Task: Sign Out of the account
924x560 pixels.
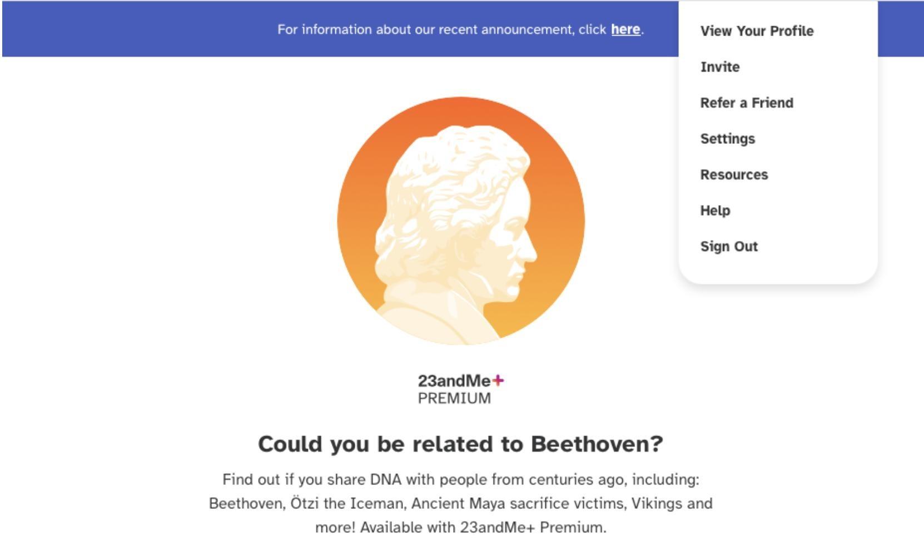Action: click(729, 247)
